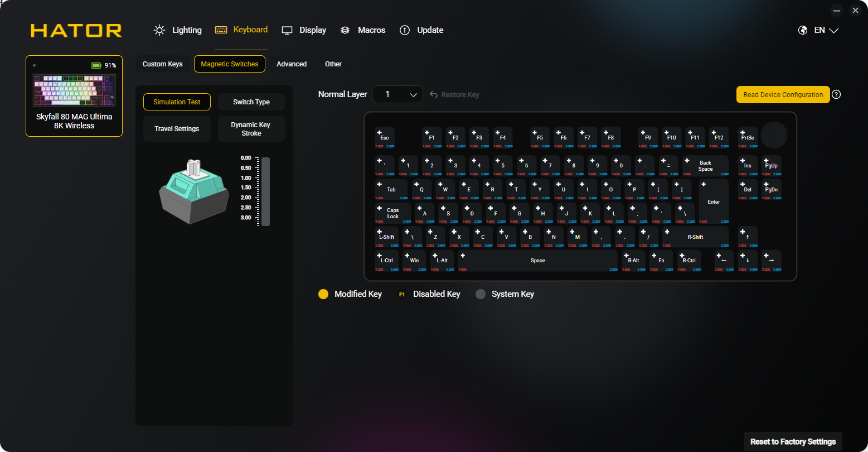868x452 pixels.
Task: Select the Q key on the keyboard map
Action: (x=421, y=190)
